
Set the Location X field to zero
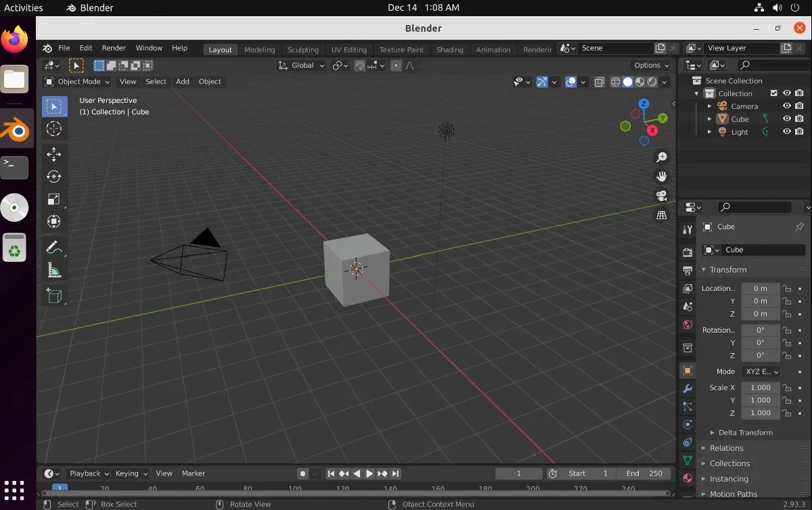coord(761,288)
